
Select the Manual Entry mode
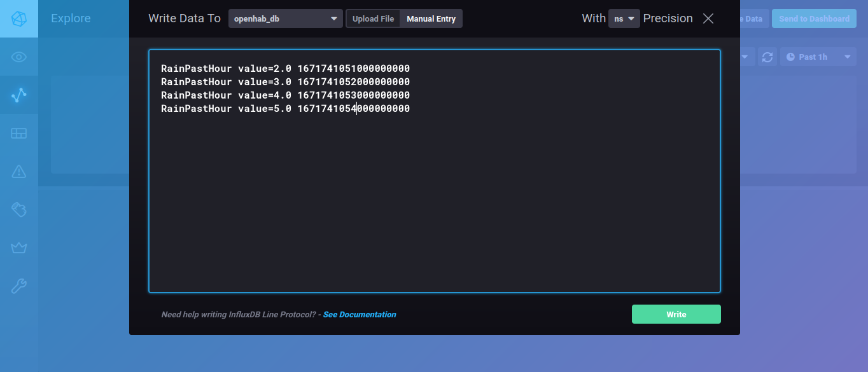tap(431, 19)
